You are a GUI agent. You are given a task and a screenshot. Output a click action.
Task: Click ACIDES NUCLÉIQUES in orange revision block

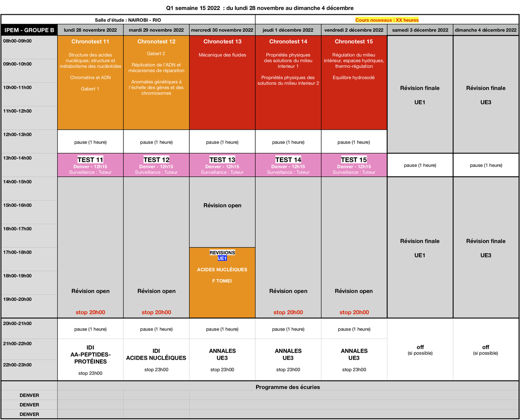(222, 270)
